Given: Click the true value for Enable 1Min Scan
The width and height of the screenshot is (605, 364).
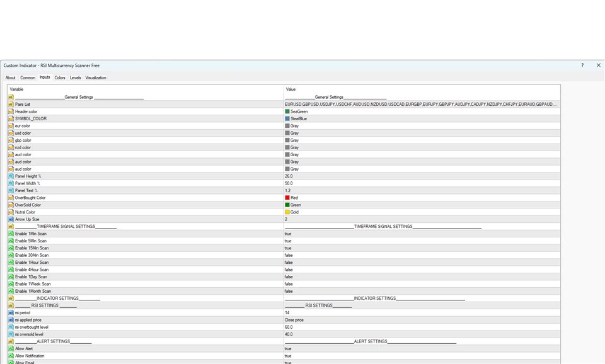Looking at the screenshot, I should pos(288,234).
